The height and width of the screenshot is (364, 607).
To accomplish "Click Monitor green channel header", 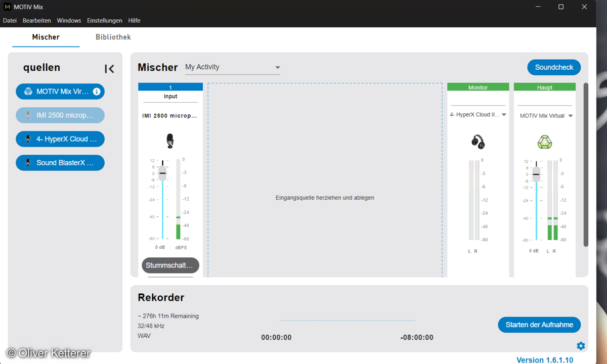I will 478,87.
